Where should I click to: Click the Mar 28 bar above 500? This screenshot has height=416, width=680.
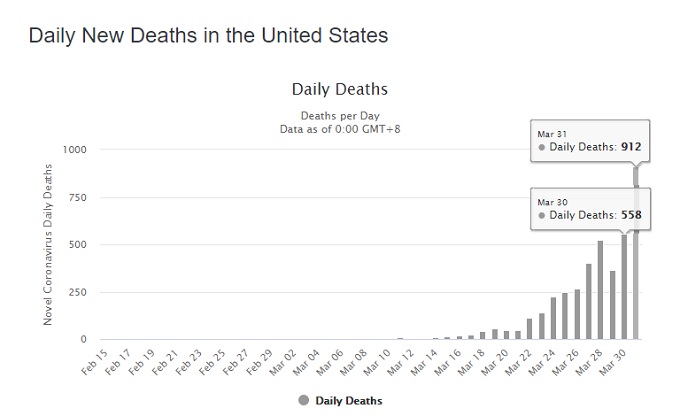click(600, 290)
